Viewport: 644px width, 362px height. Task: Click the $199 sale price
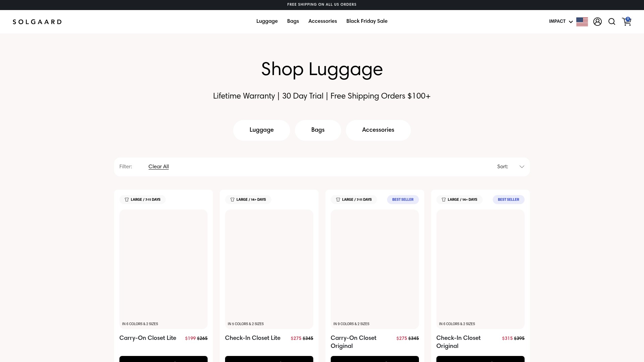(x=190, y=338)
